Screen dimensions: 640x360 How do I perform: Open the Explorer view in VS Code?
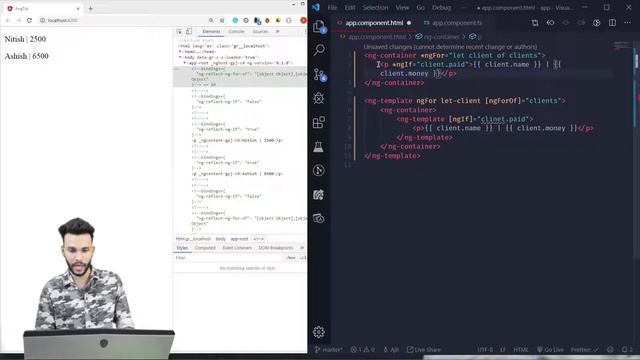[x=319, y=27]
